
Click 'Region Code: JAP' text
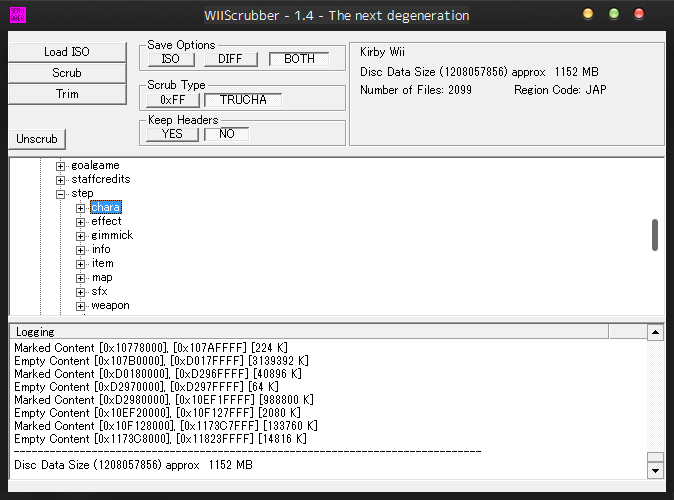(x=560, y=90)
